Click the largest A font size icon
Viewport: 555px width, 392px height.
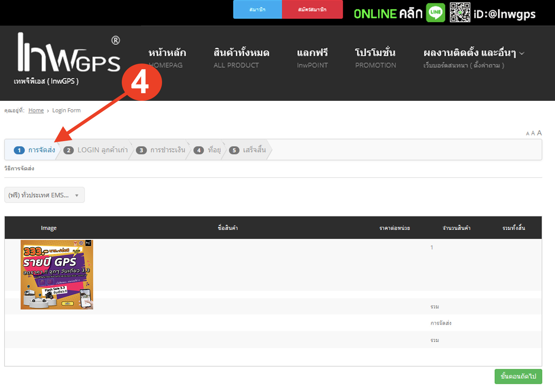tap(539, 133)
